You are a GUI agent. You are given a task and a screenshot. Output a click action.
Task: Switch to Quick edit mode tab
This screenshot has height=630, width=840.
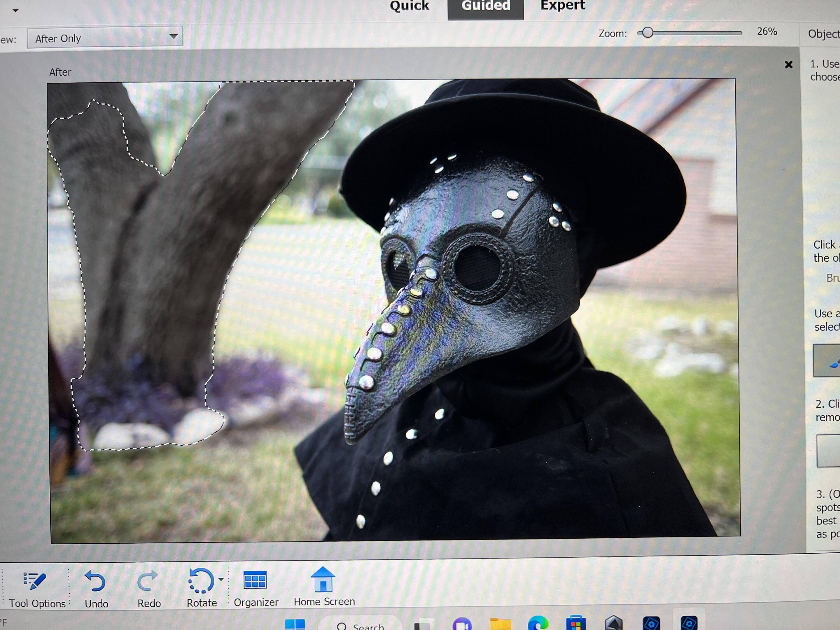(409, 6)
